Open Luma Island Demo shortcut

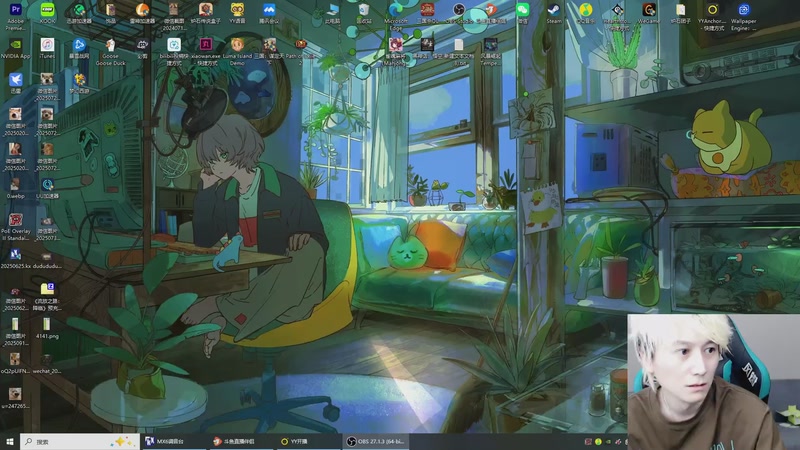pos(237,52)
